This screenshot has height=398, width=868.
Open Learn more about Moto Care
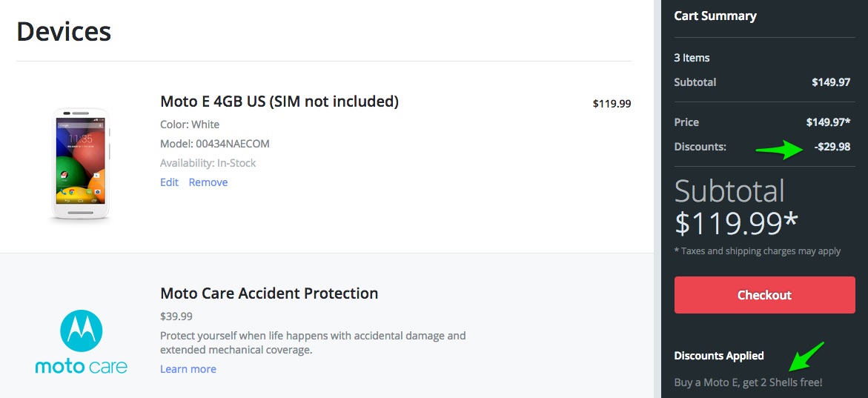(x=188, y=369)
